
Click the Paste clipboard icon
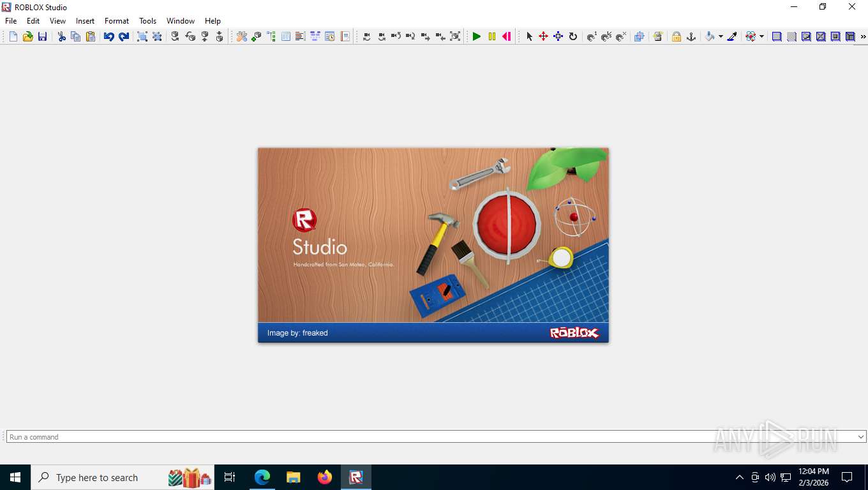coord(91,36)
